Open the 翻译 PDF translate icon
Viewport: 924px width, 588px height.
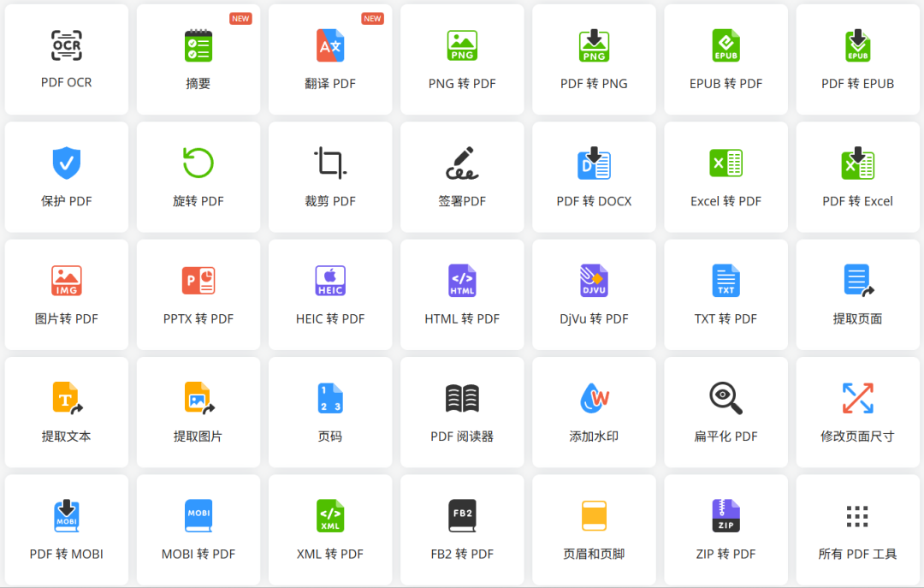pos(330,45)
